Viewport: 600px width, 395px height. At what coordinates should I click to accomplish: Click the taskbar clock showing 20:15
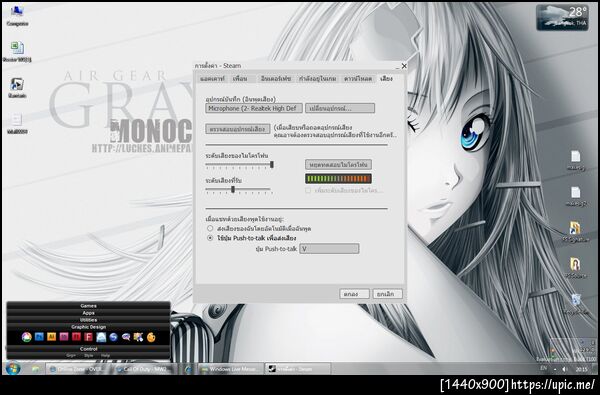pyautogui.click(x=581, y=369)
